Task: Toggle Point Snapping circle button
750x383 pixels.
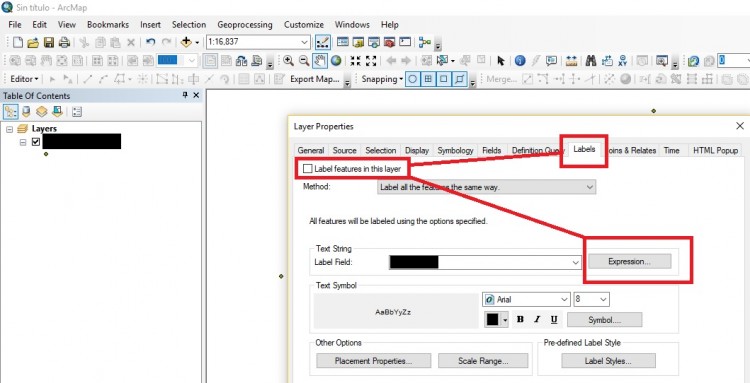Action: tap(413, 79)
